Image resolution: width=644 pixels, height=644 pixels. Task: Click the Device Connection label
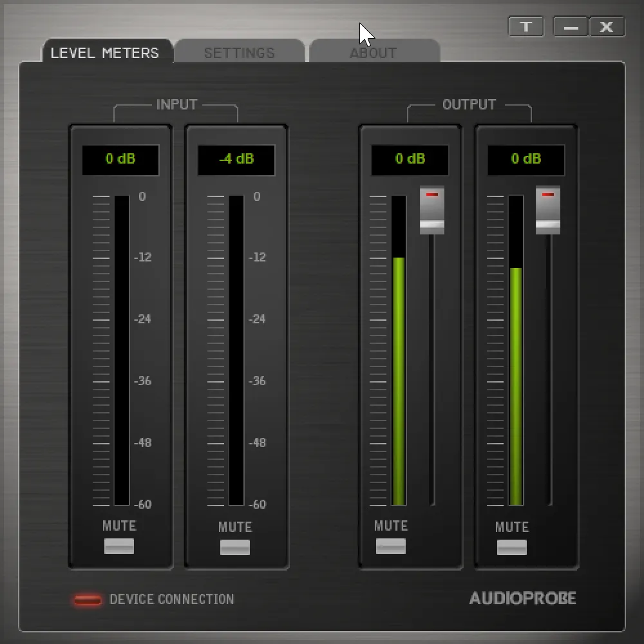(x=172, y=599)
